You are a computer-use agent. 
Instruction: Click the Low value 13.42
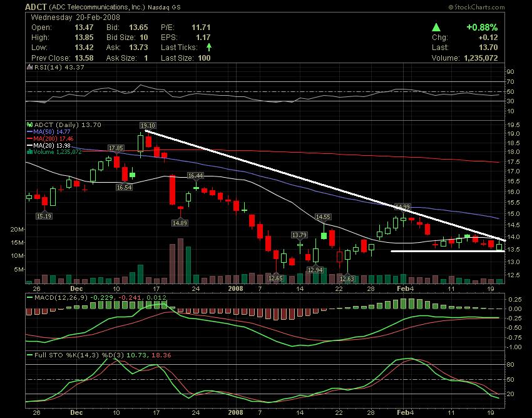(84, 48)
